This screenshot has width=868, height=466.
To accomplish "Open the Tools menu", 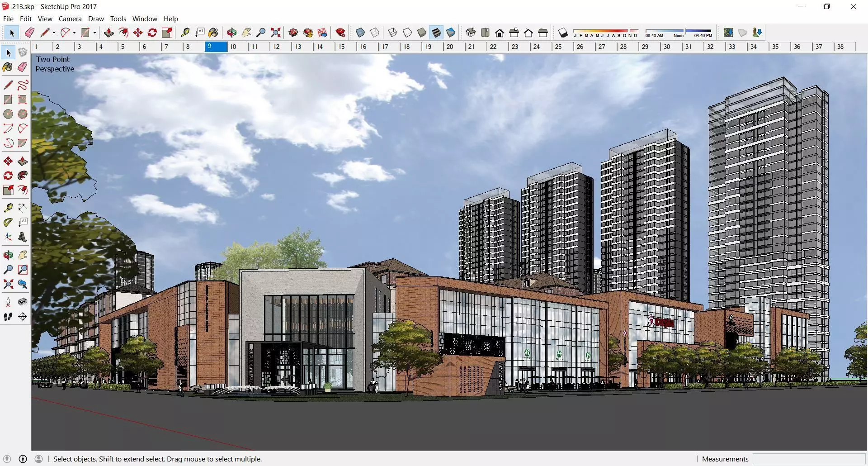I will (118, 19).
